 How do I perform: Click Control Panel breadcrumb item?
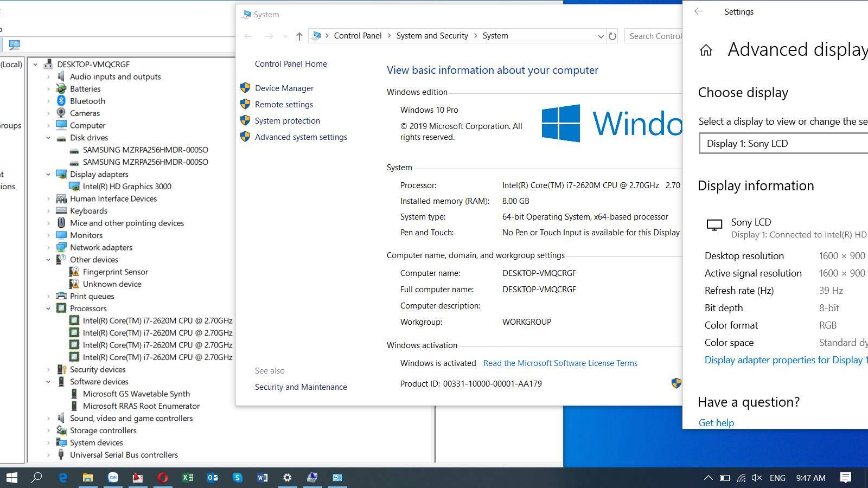pyautogui.click(x=358, y=36)
